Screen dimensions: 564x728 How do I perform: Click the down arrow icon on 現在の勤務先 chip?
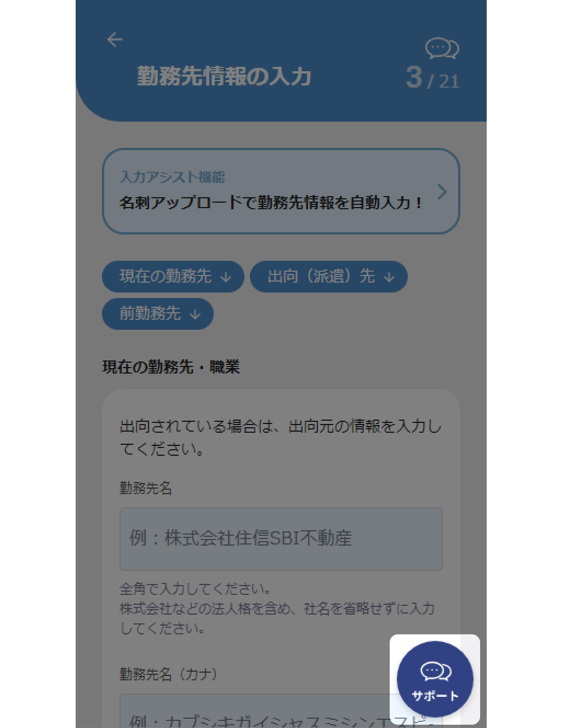[x=226, y=277]
